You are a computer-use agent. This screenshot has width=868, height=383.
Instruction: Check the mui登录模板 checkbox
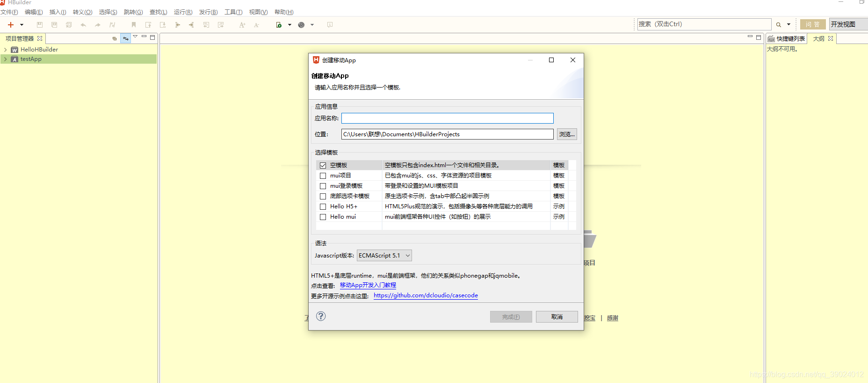coord(323,186)
